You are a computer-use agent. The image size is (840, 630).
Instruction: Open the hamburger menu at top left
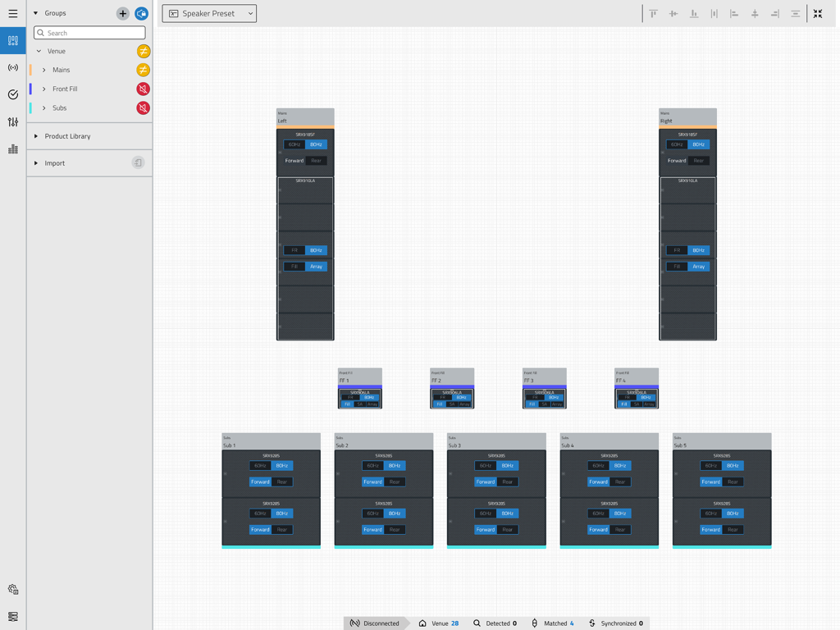coord(12,13)
